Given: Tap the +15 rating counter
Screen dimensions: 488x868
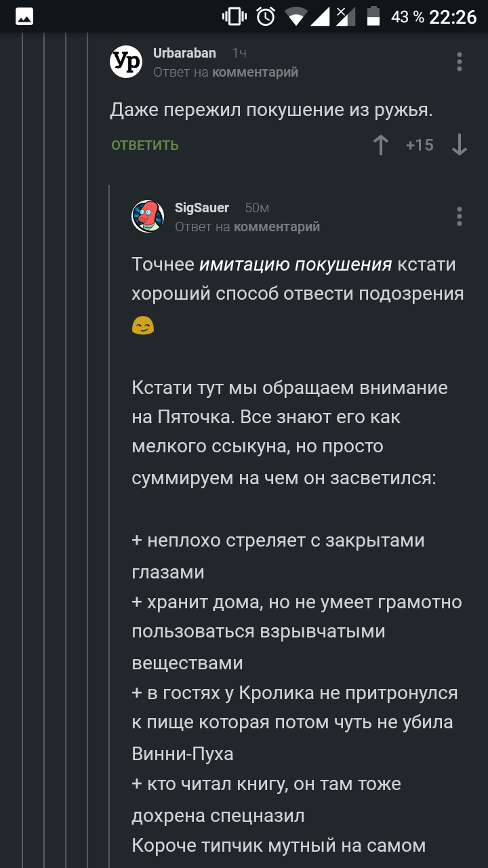Looking at the screenshot, I should tap(420, 144).
